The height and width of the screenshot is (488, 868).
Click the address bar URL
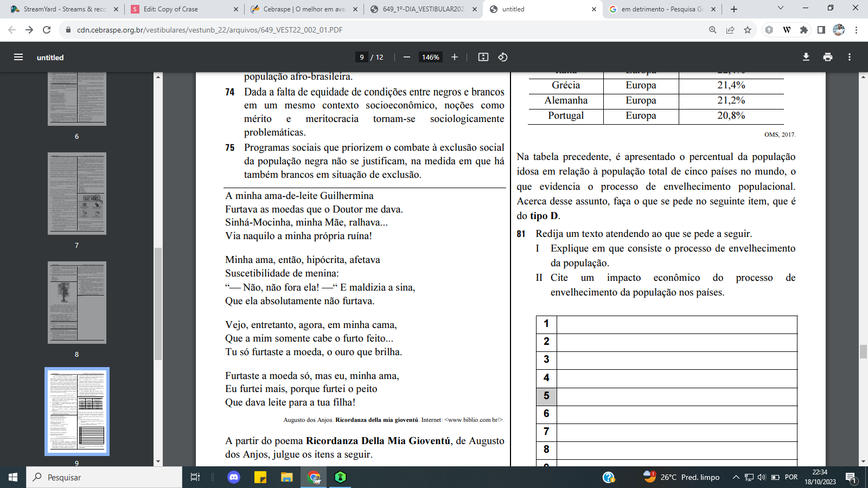click(209, 30)
